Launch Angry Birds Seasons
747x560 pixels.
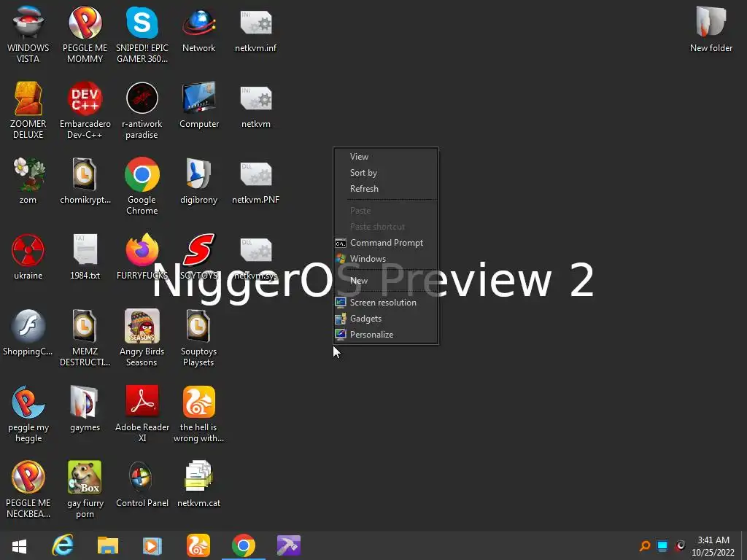click(x=142, y=338)
